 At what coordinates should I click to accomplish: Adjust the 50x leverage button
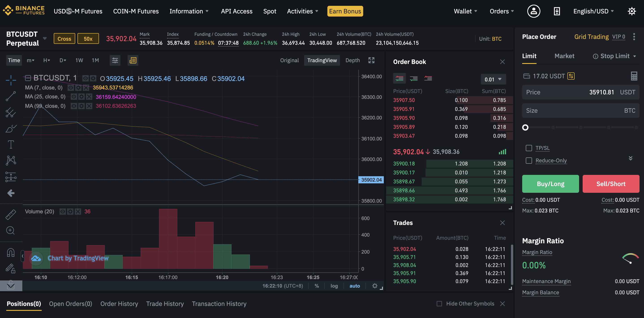tap(88, 38)
